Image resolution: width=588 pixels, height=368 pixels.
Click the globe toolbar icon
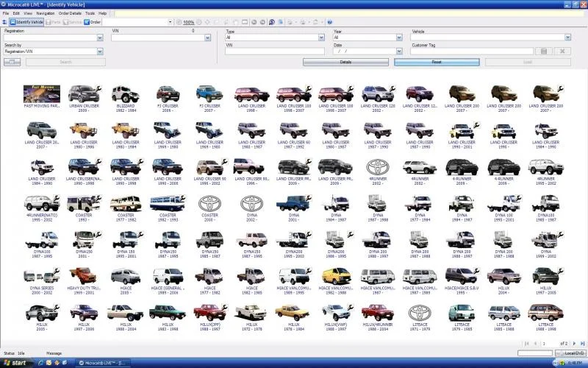(x=271, y=22)
